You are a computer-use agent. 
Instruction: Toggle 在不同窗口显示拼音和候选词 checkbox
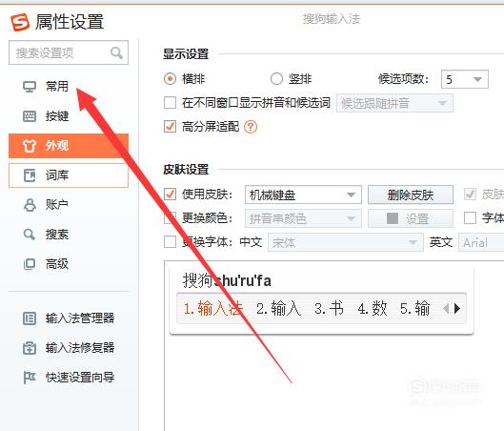[170, 103]
